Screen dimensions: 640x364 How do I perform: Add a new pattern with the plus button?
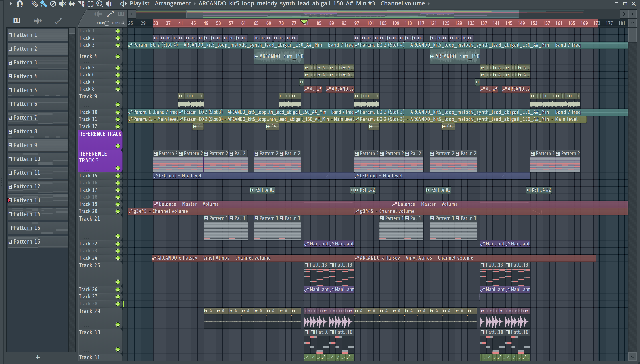point(38,357)
